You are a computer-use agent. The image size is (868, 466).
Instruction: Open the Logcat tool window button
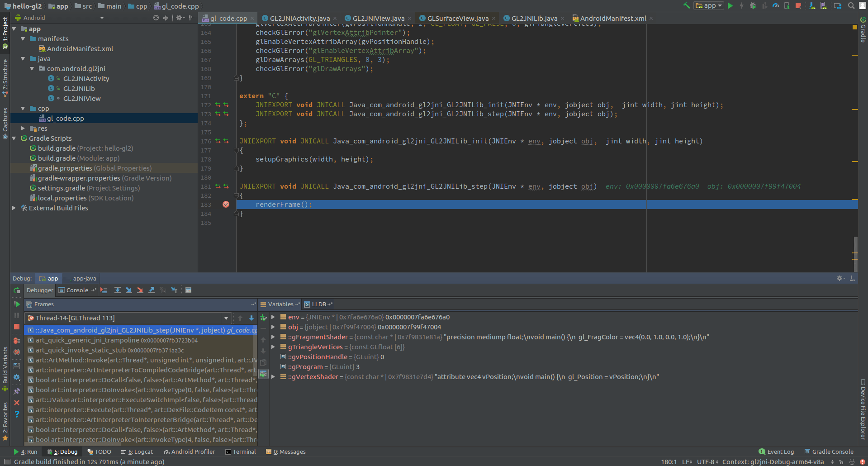pos(137,452)
